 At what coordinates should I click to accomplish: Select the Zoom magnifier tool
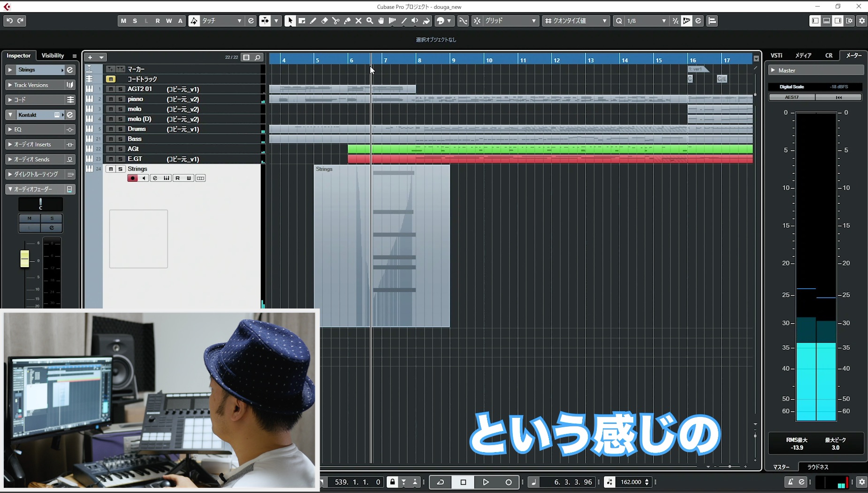tap(370, 21)
